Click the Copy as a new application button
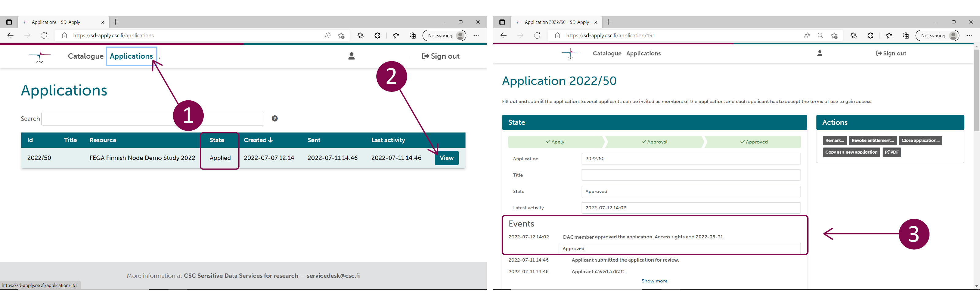Screen dimensions: 980x306 click(851, 152)
